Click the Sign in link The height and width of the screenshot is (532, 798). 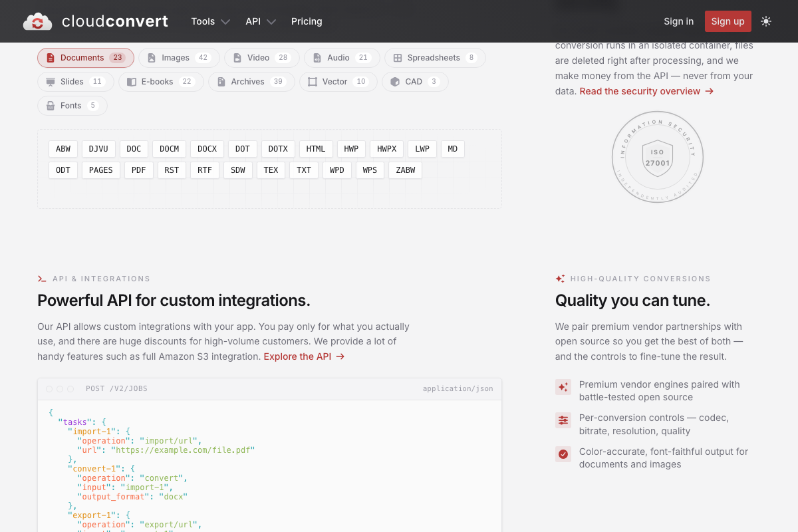coord(678,21)
